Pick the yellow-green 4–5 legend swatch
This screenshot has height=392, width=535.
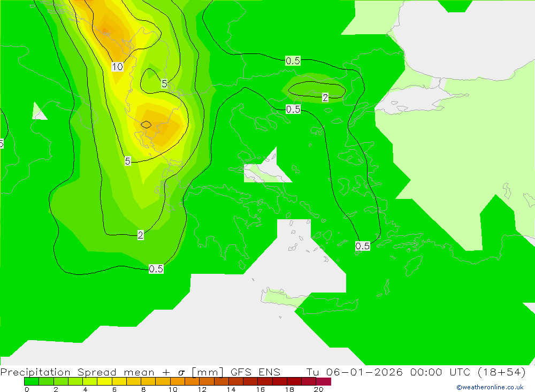90,381
